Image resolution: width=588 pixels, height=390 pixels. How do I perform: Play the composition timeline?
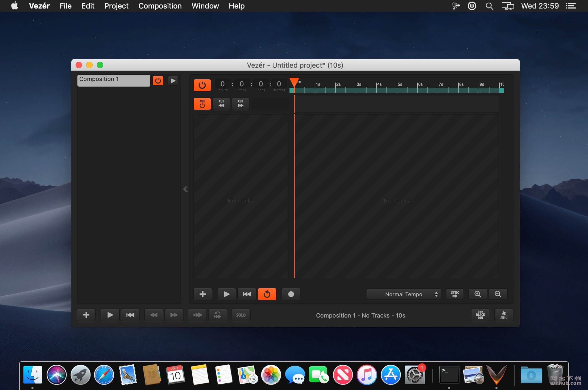(226, 294)
